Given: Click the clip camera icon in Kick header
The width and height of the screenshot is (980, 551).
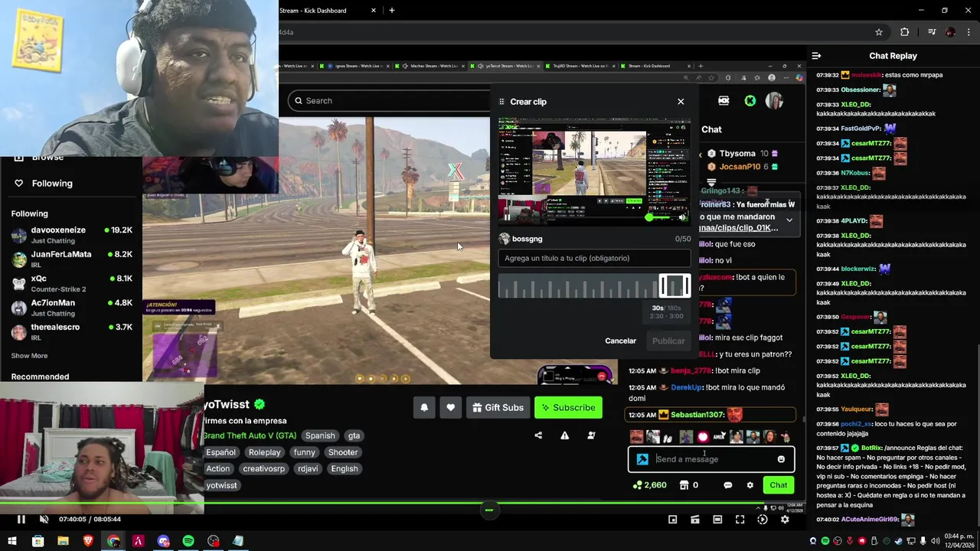Looking at the screenshot, I should (x=724, y=100).
